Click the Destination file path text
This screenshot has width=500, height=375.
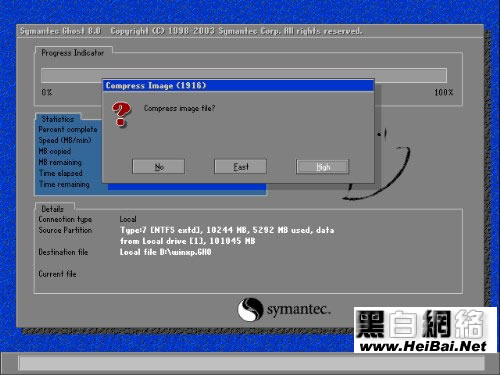tap(166, 252)
